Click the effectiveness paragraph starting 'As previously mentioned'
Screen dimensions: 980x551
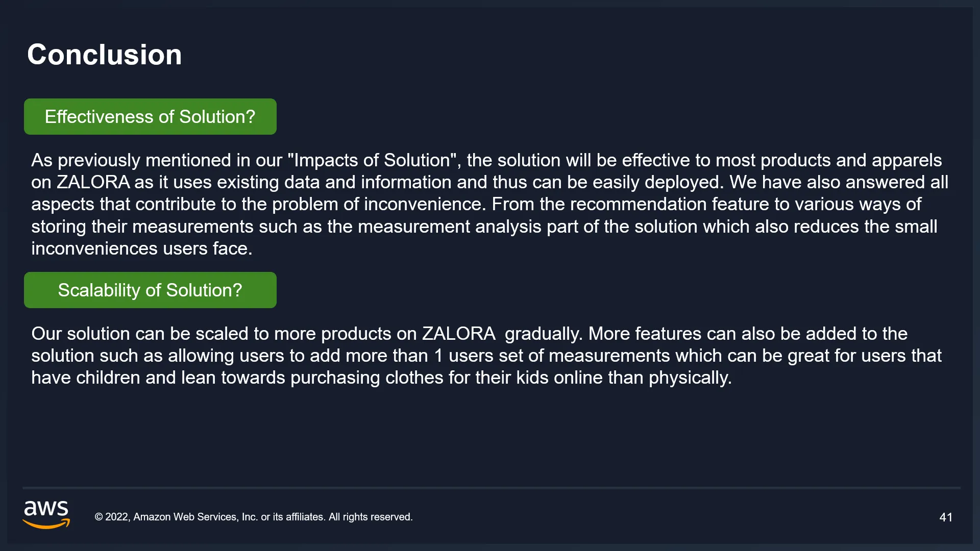pyautogui.click(x=490, y=204)
